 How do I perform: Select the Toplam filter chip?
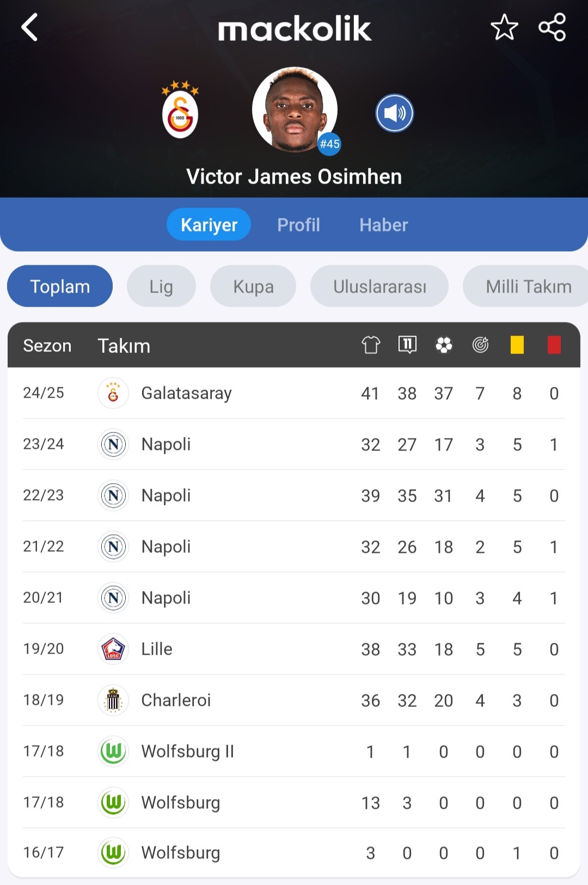pos(60,286)
